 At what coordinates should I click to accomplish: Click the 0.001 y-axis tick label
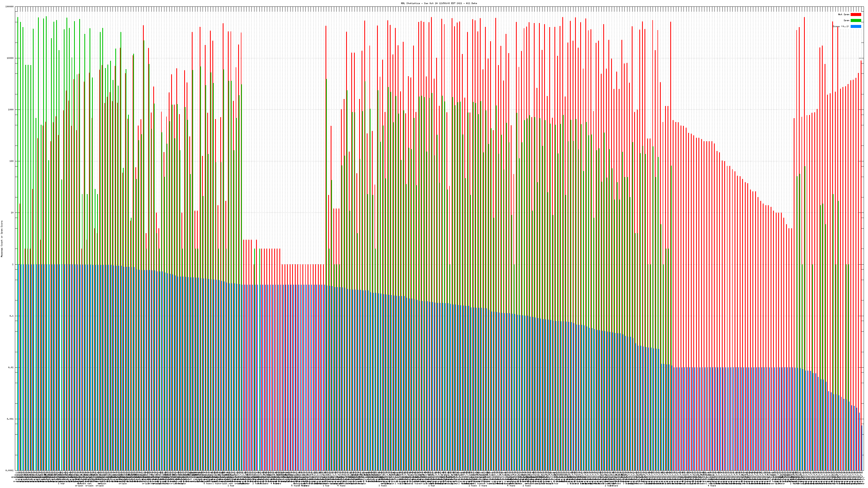11,419
